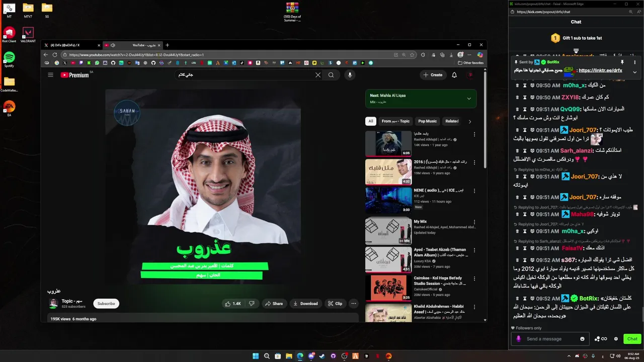The image size is (644, 362).
Task: Dislike the current YouTube video
Action: coord(252,304)
